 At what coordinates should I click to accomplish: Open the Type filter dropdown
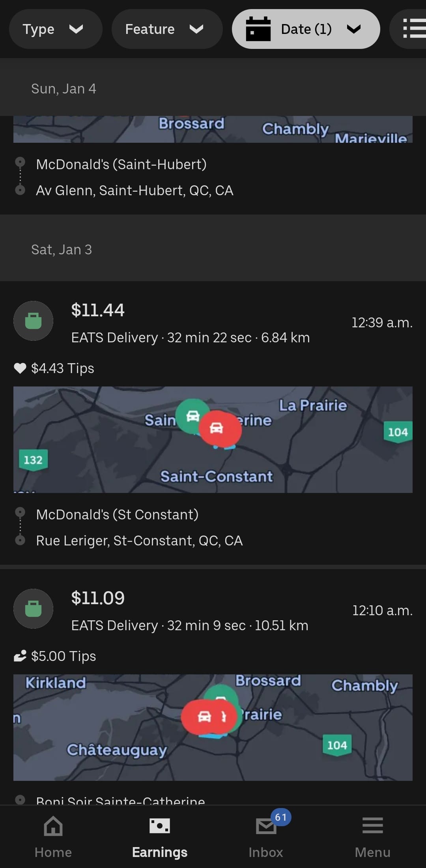click(55, 29)
